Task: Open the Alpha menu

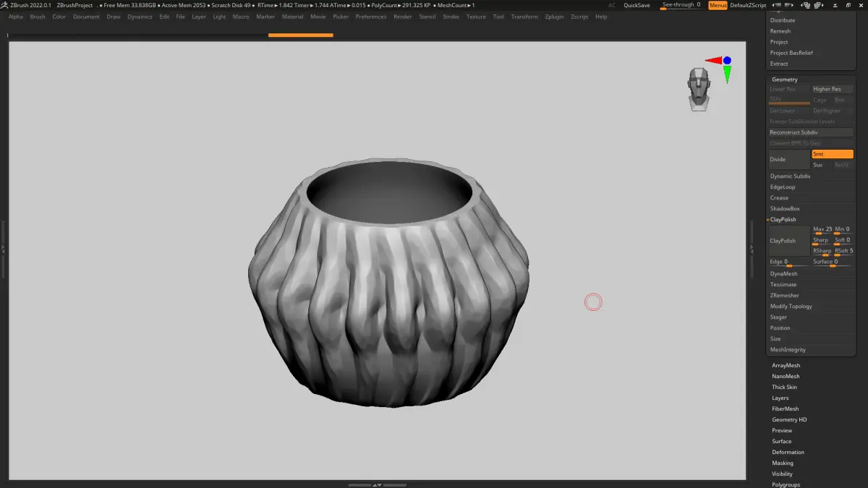Action: click(16, 17)
